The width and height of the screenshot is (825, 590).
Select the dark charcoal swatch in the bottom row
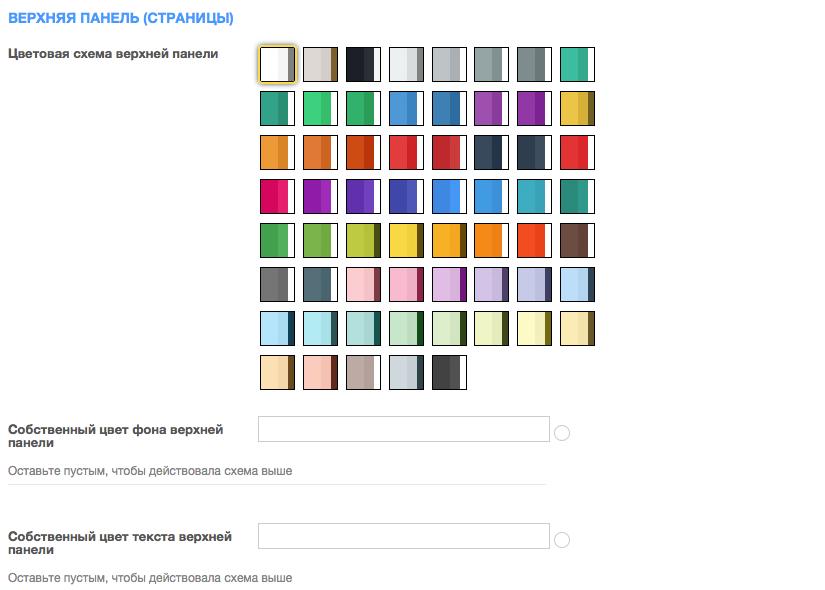click(x=449, y=372)
